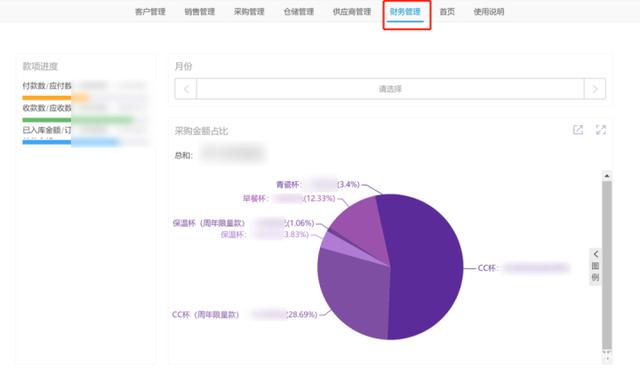Open the 客户管理 tab
Screen dimensions: 640x374
tap(150, 12)
